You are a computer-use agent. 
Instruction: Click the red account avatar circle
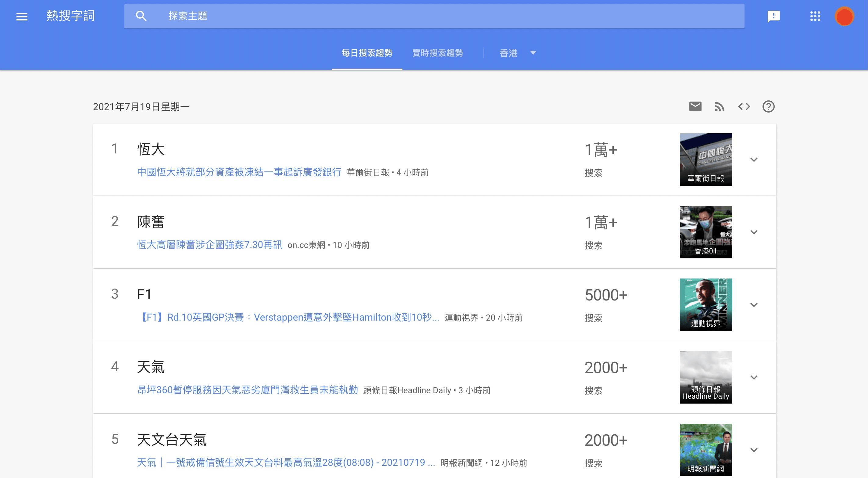[x=845, y=16]
